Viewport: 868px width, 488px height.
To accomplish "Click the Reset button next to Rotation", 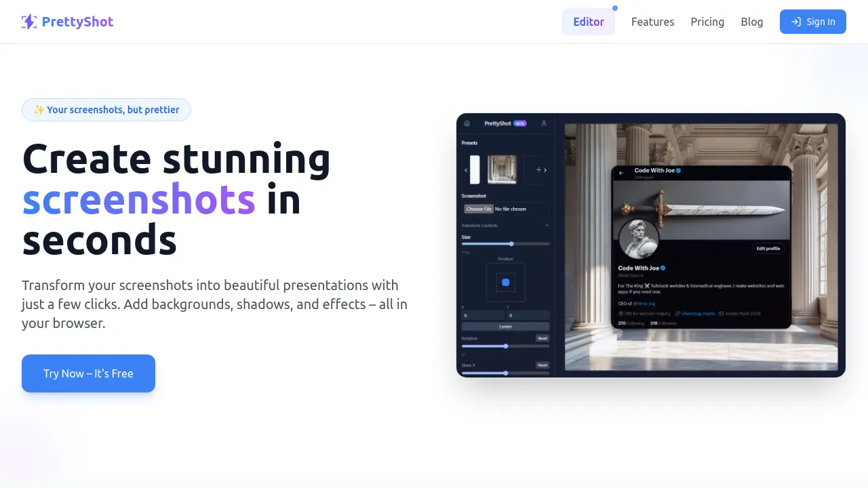I will tap(542, 338).
